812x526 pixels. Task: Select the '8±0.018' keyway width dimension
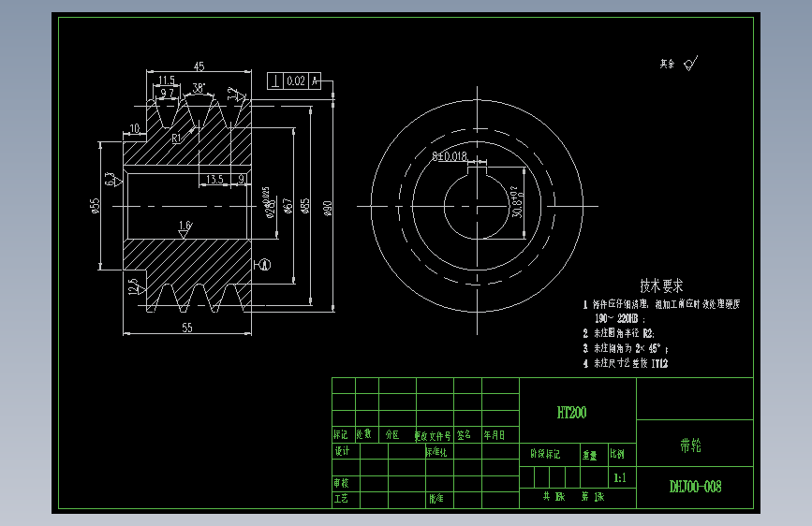pyautogui.click(x=450, y=155)
